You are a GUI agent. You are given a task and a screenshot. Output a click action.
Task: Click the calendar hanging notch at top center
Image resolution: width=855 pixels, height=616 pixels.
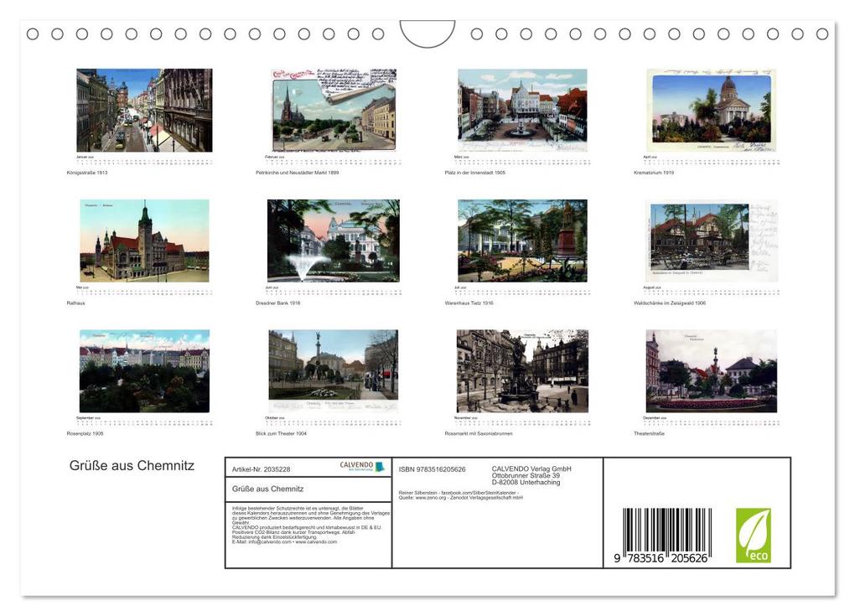427,34
